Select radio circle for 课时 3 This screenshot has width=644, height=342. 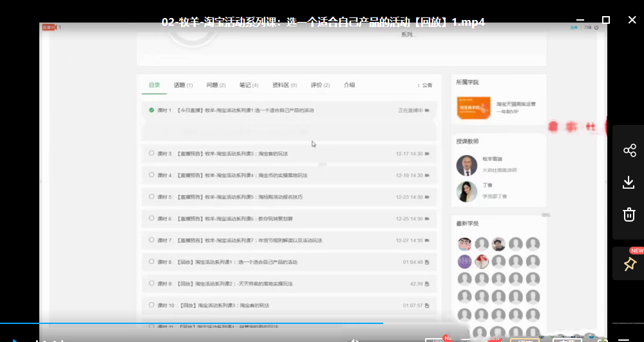[151, 153]
